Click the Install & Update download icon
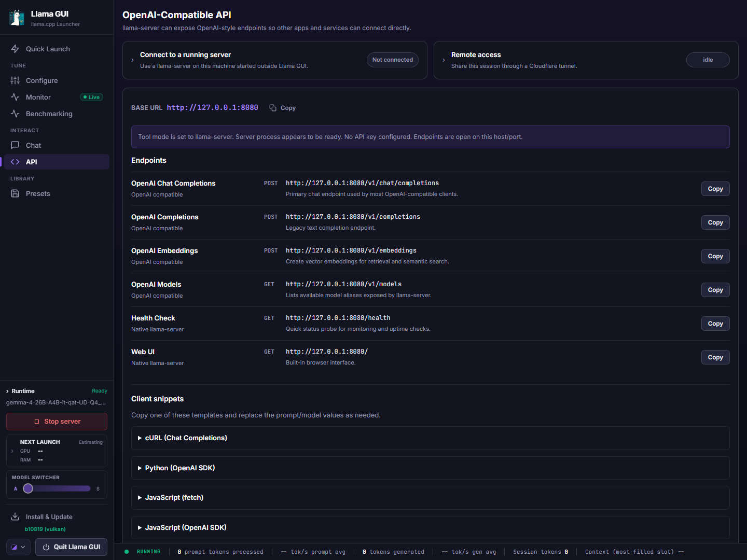The image size is (747, 560). click(15, 516)
